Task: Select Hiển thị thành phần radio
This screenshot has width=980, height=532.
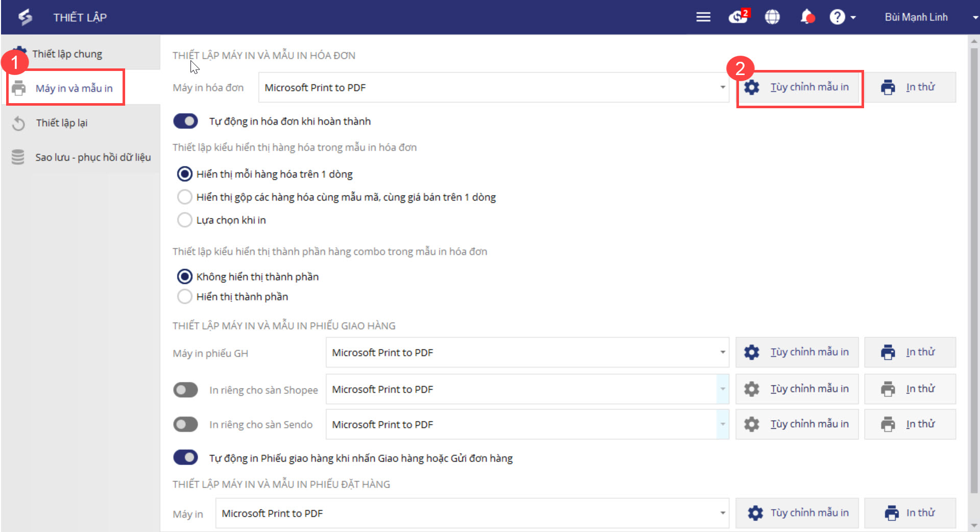Action: (184, 297)
